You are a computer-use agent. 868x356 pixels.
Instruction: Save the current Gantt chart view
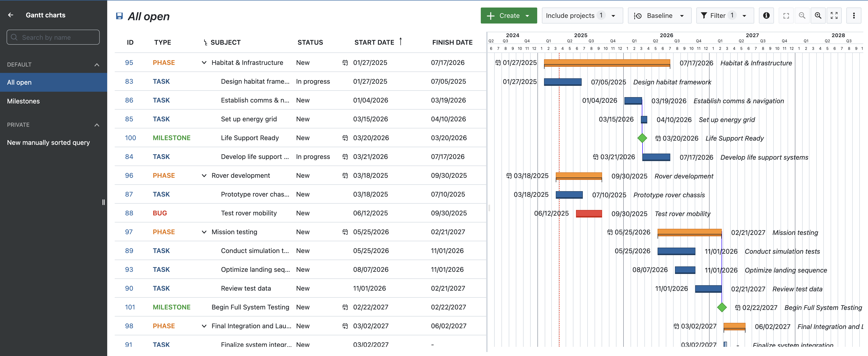tap(119, 16)
